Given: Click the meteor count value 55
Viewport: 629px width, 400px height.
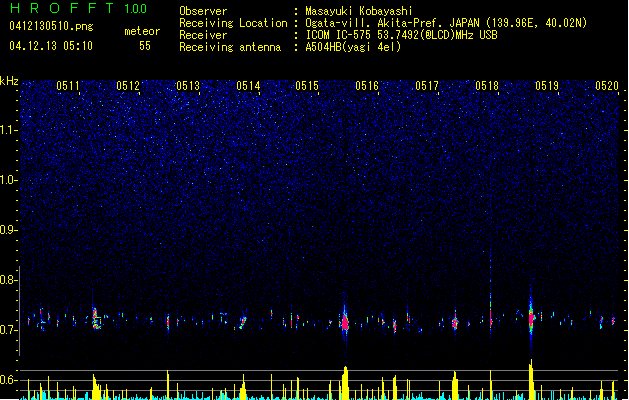Looking at the screenshot, I should tap(145, 46).
